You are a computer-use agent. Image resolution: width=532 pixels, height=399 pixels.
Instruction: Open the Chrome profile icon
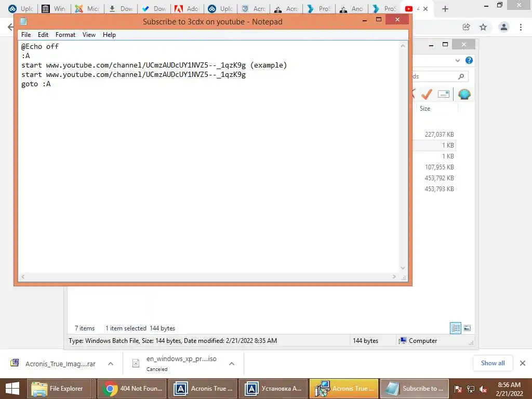[504, 27]
